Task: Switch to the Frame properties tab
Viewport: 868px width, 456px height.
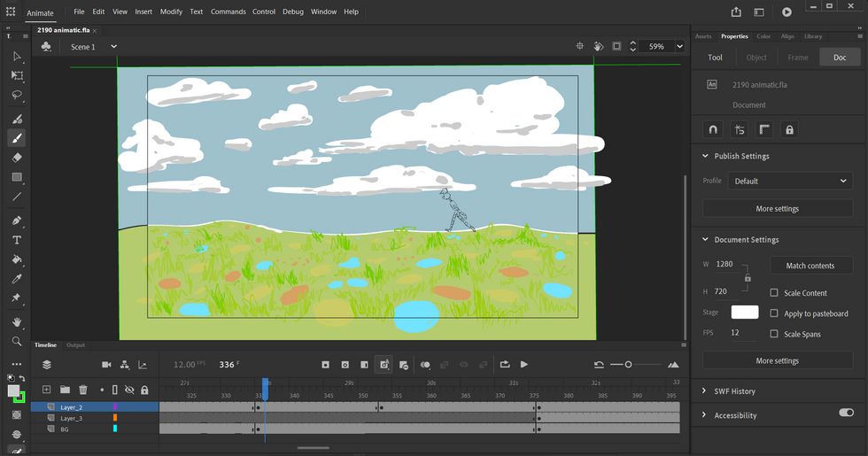Action: coord(798,57)
